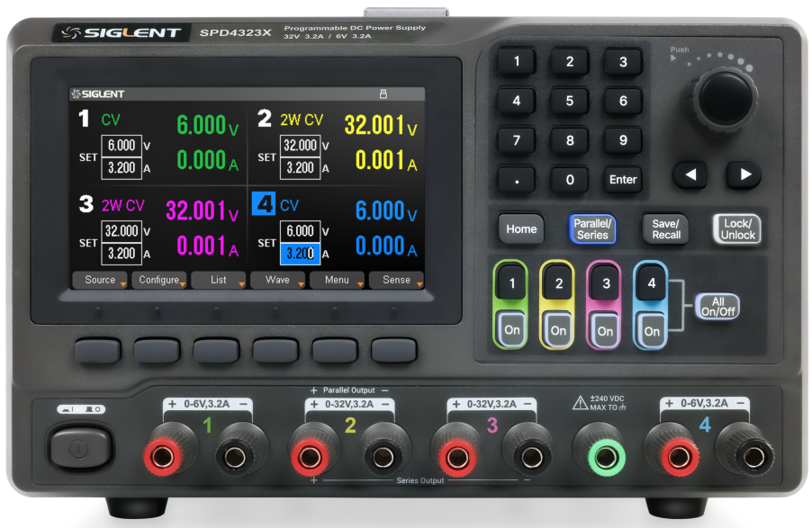Tap the keypad digit 0
The height and width of the screenshot is (528, 812).
[x=570, y=180]
